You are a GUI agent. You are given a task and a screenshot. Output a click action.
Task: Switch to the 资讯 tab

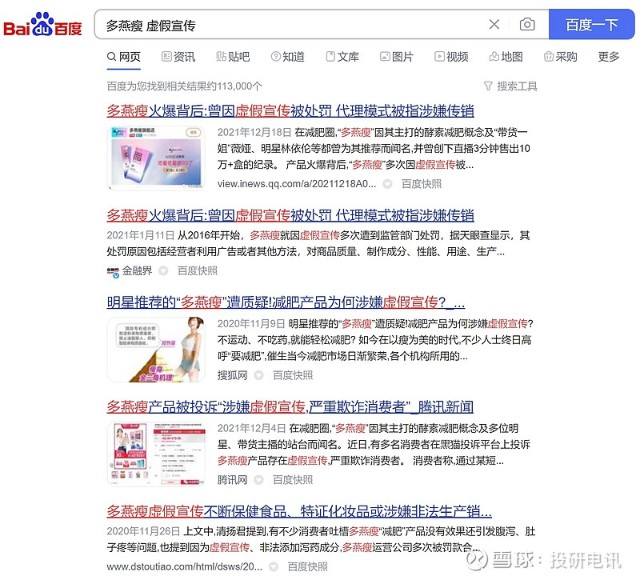pyautogui.click(x=178, y=57)
